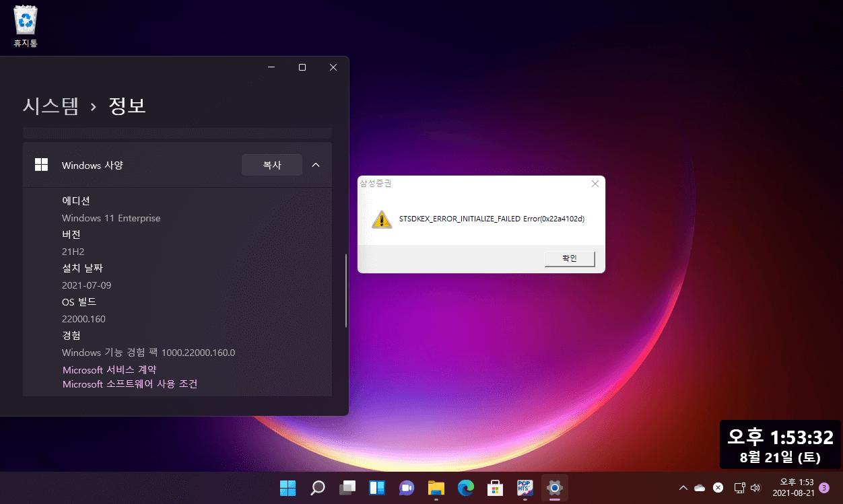Image resolution: width=843 pixels, height=504 pixels.
Task: Click the OneDrive cloud tray icon
Action: point(700,488)
